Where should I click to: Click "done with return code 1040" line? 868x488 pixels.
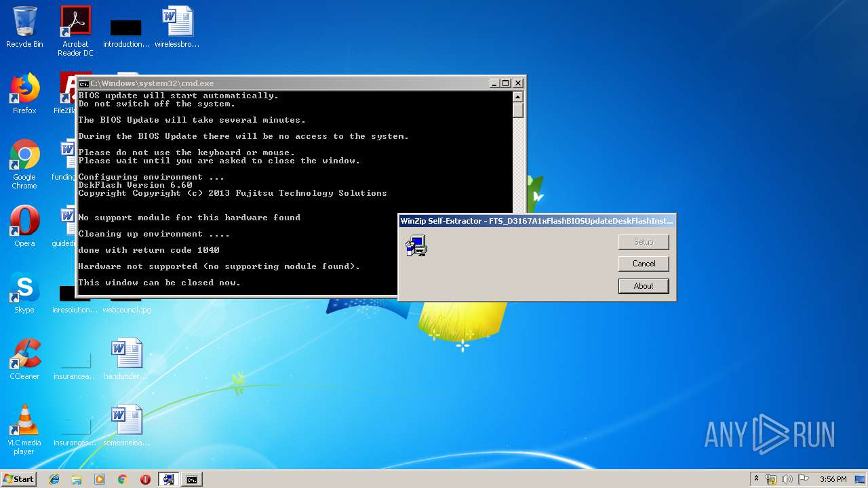click(x=149, y=250)
